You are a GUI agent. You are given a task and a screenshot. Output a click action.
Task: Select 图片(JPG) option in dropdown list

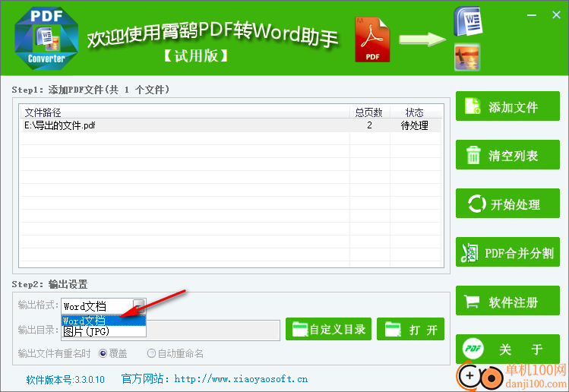pos(104,331)
